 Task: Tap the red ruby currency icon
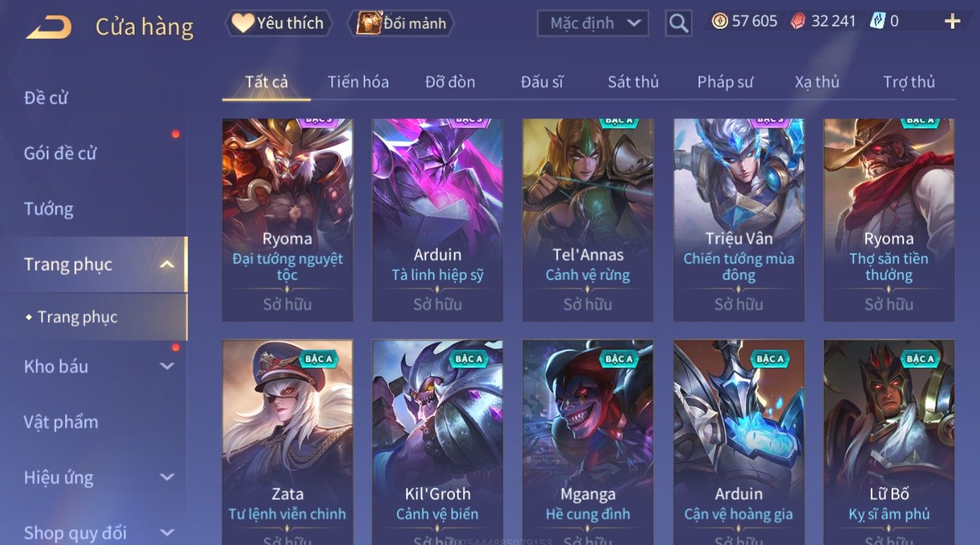tap(798, 21)
